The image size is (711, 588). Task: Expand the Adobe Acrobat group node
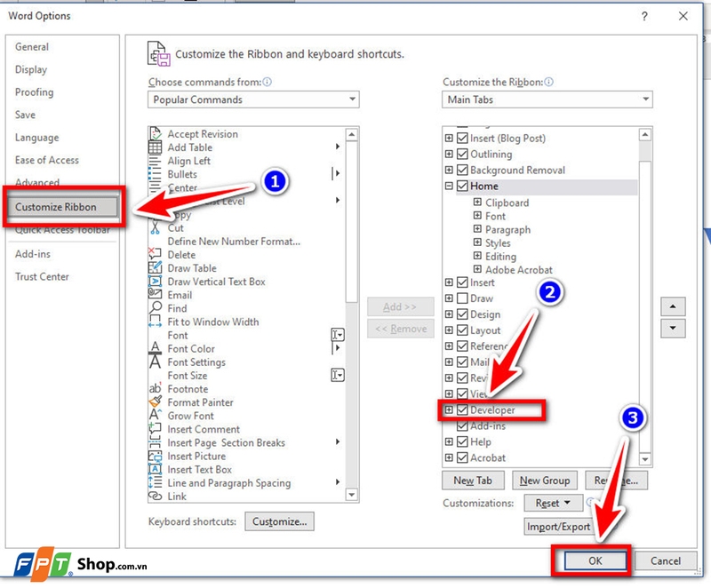point(477,269)
